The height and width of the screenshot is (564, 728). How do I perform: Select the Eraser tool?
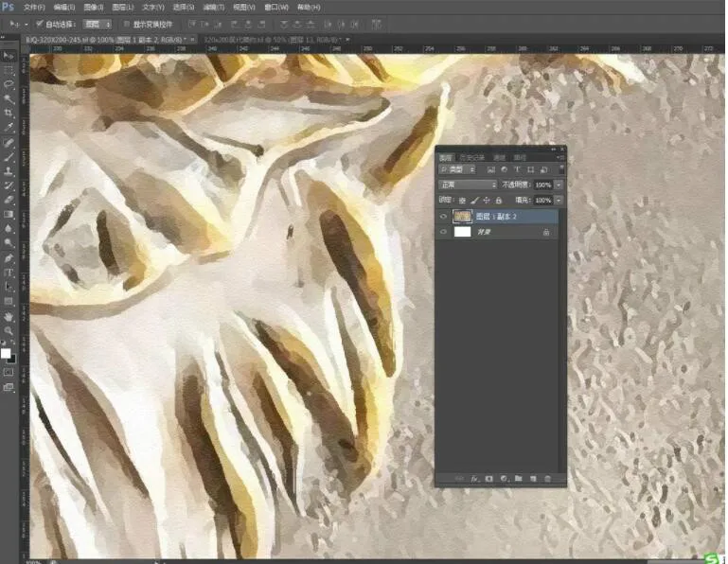click(9, 200)
